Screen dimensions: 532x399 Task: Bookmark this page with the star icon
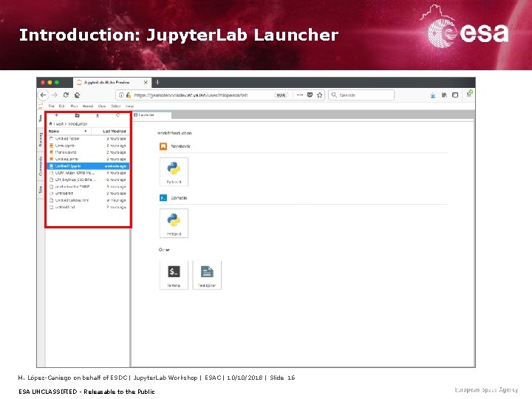(319, 95)
